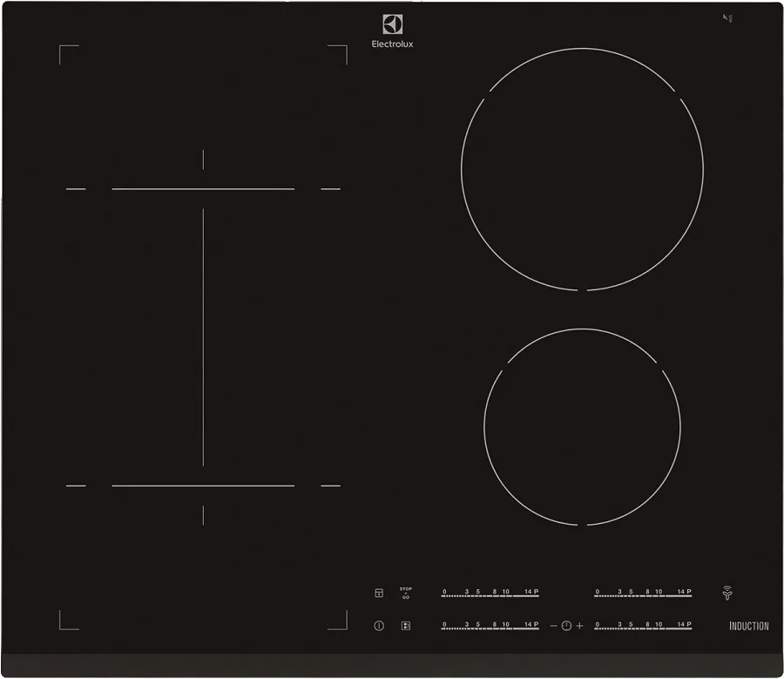This screenshot has height=679, width=784.
Task: Decrease timer with the minus symbol
Action: [x=553, y=626]
